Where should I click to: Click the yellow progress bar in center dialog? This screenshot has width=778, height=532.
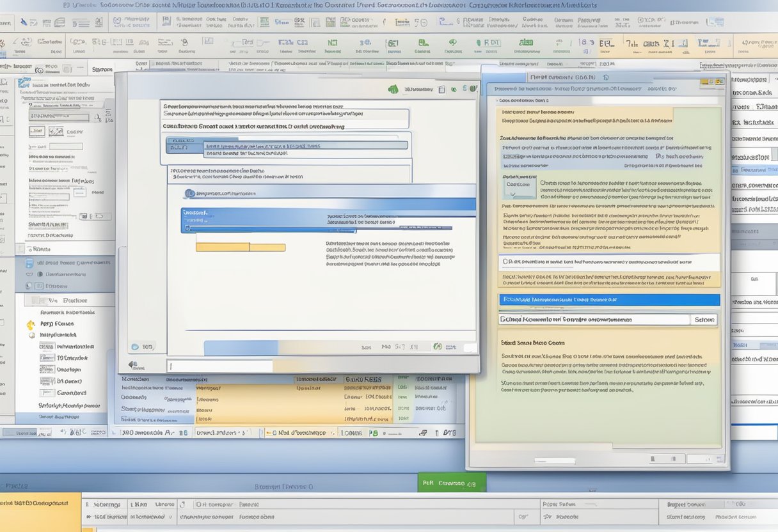[240, 247]
